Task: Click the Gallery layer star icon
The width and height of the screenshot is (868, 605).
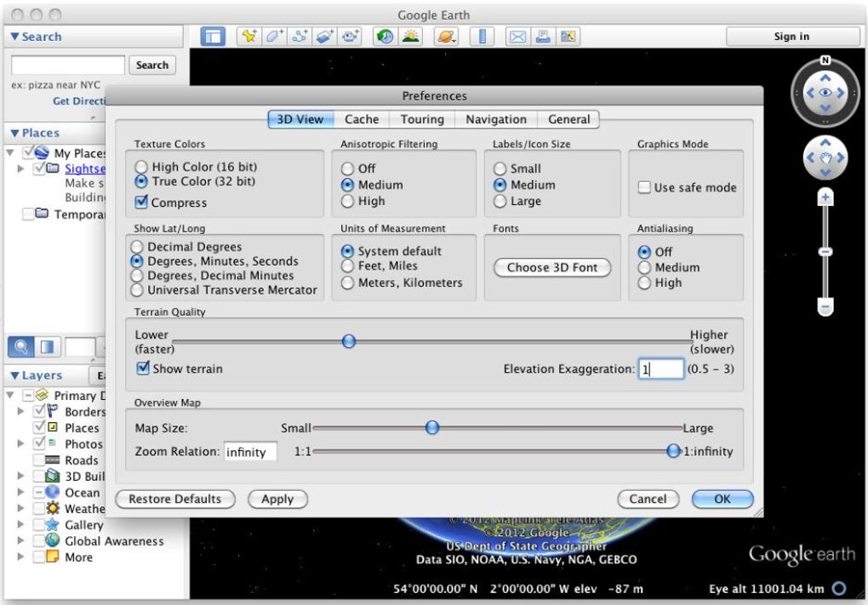Action: click(53, 524)
